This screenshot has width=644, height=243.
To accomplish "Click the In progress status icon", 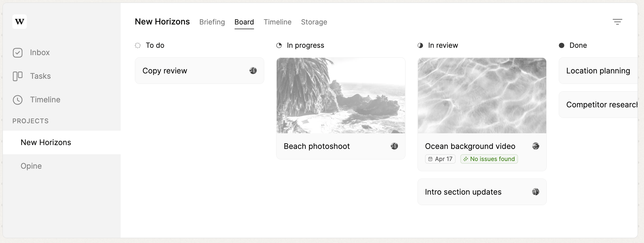I will click(279, 45).
